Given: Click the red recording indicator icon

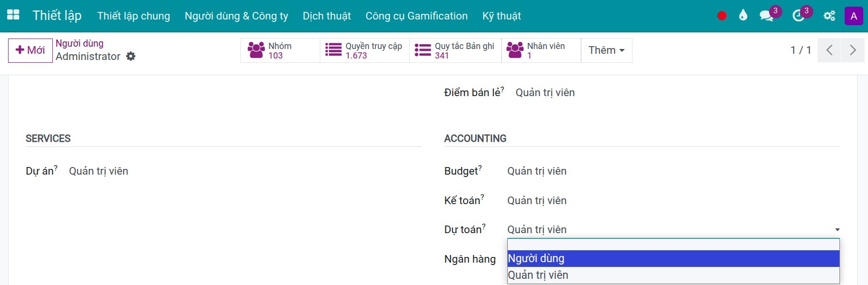Looking at the screenshot, I should point(722,16).
